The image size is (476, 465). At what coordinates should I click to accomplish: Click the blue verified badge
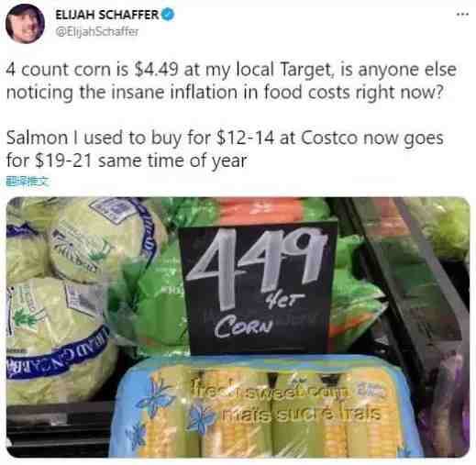[168, 15]
